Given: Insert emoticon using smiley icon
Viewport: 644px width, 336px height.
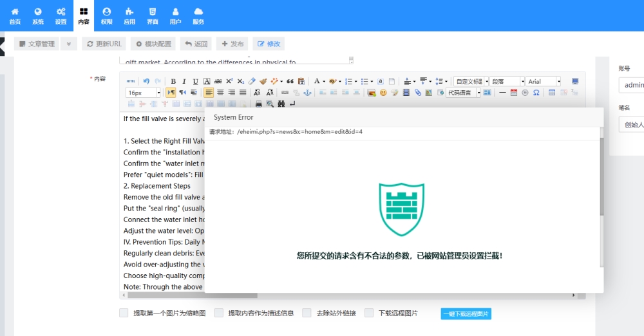Looking at the screenshot, I should (x=383, y=93).
